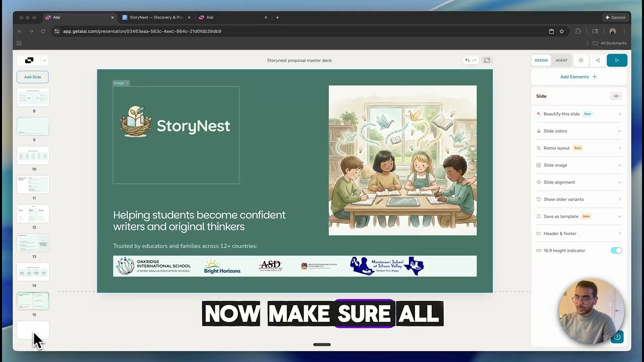The image size is (644, 362).
Task: Select slide 13 thumbnail
Action: (x=33, y=243)
